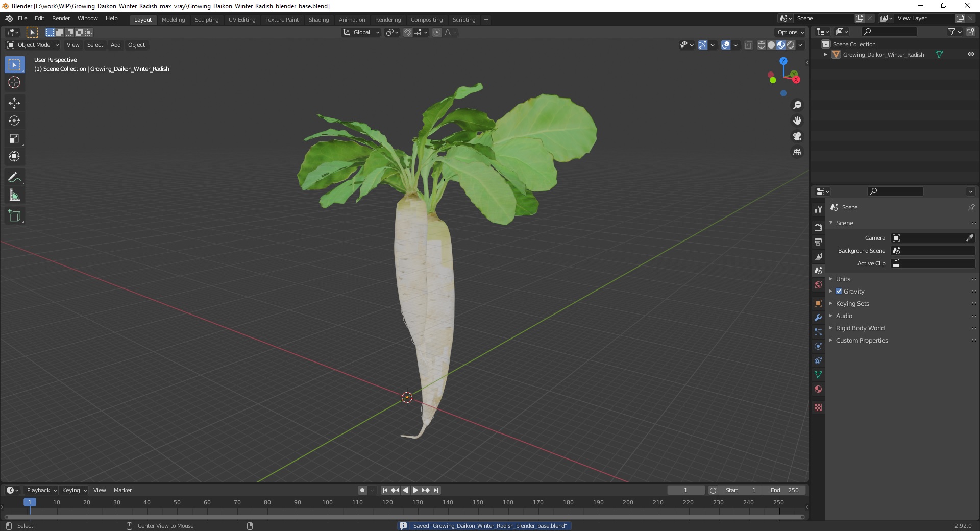The width and height of the screenshot is (980, 531).
Task: Switch to the Shading workspace tab
Action: [x=318, y=20]
